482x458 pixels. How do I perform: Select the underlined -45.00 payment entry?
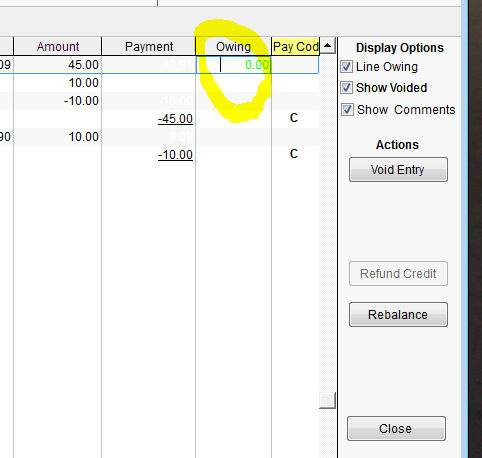click(x=175, y=119)
